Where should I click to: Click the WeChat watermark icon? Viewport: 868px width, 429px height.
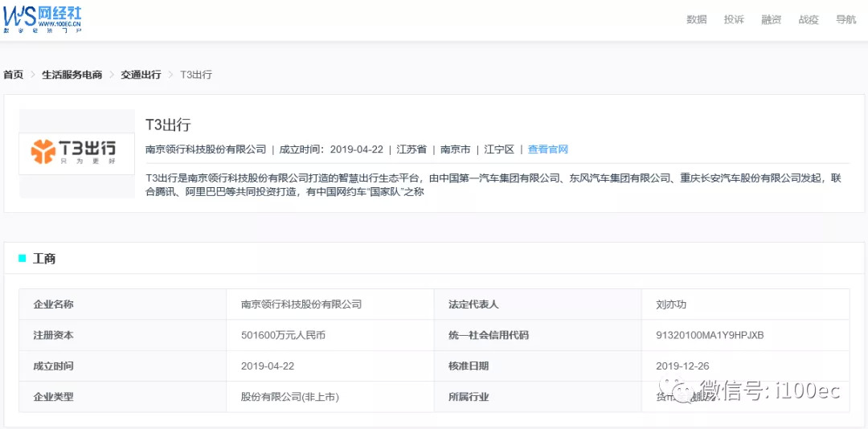coord(686,392)
